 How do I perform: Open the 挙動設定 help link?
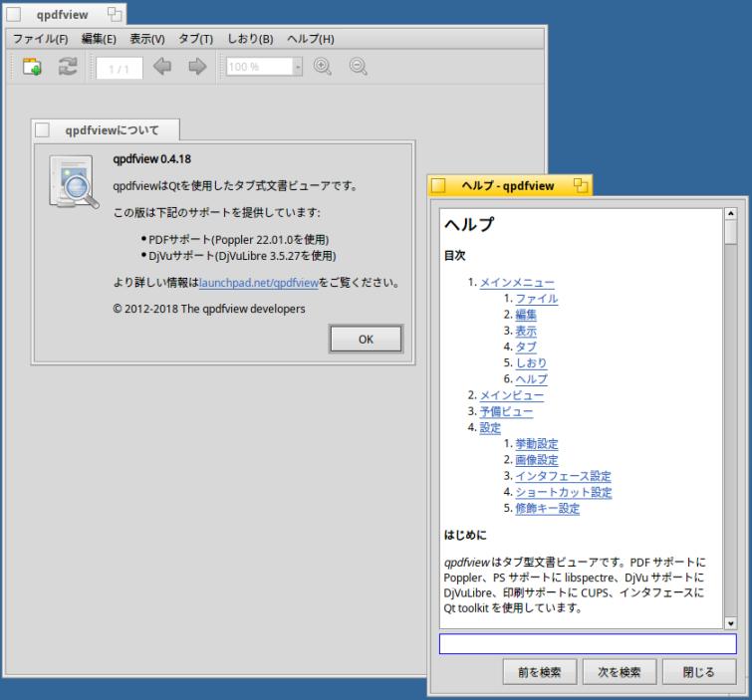click(537, 444)
